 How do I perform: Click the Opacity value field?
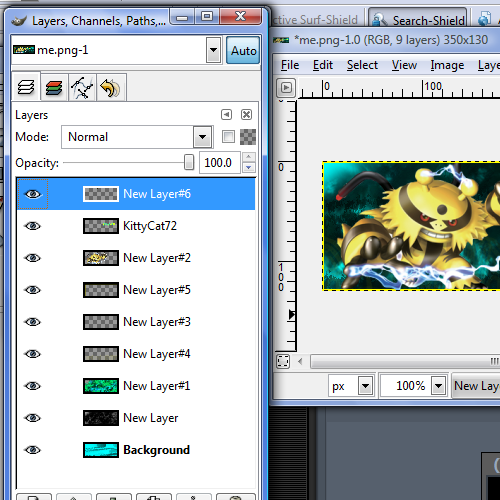click(x=220, y=163)
